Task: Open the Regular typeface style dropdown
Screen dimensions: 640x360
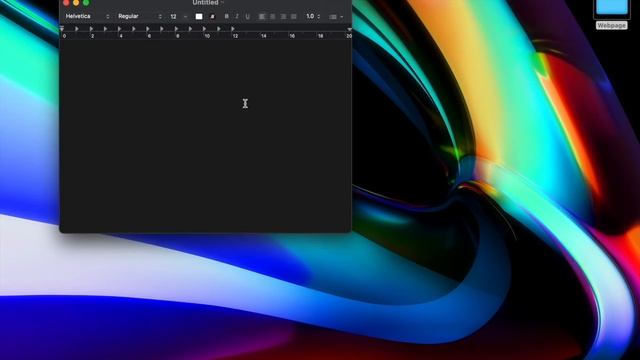Action: 140,16
